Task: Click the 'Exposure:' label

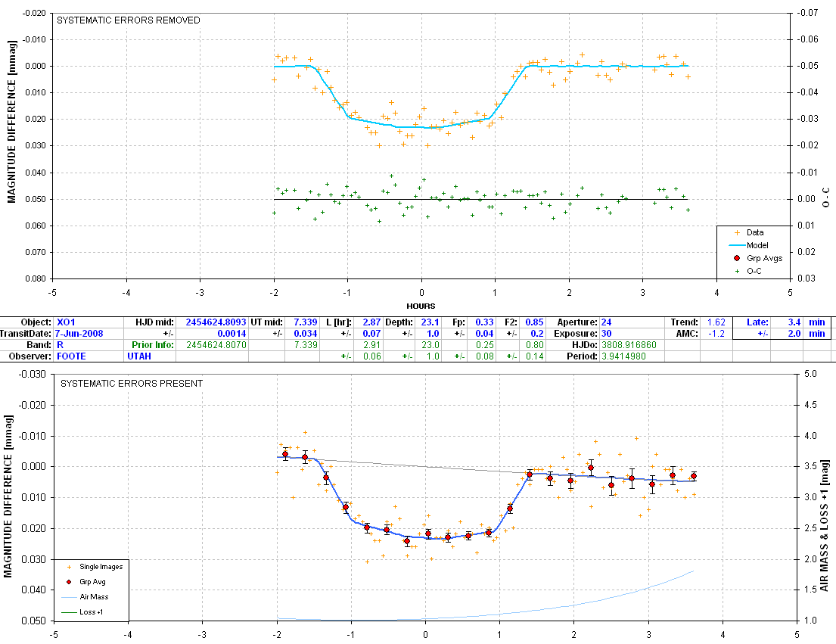Action: pos(575,334)
